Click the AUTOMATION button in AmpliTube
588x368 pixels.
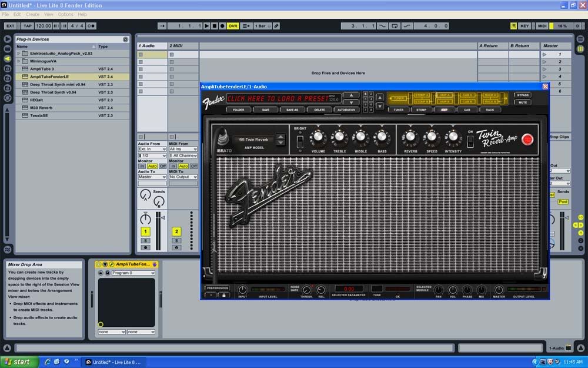(x=346, y=110)
